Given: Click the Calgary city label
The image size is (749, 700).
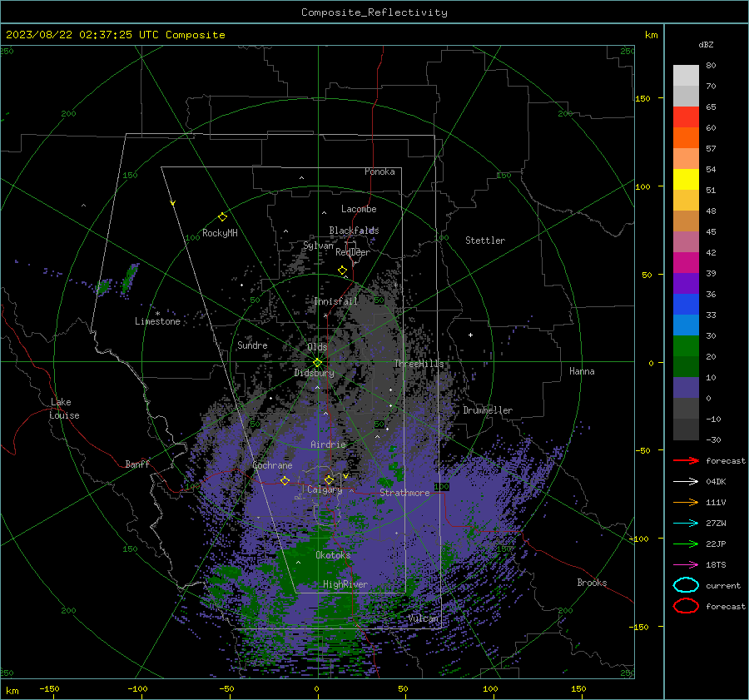Looking at the screenshot, I should [x=325, y=489].
